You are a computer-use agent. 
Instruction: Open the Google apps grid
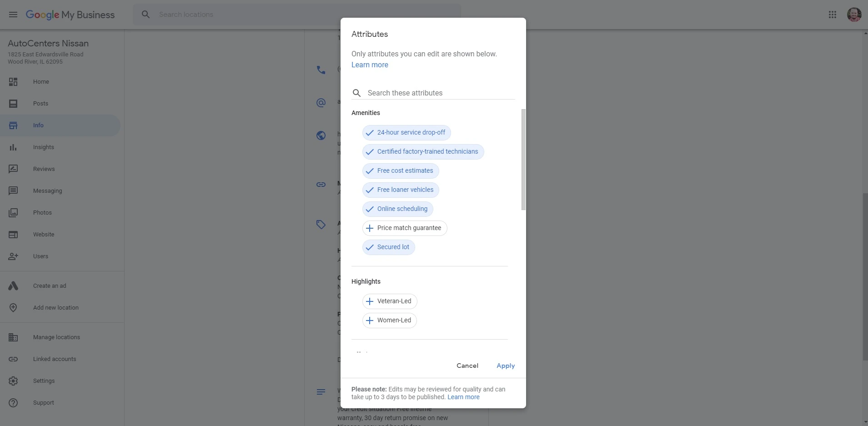pos(832,15)
